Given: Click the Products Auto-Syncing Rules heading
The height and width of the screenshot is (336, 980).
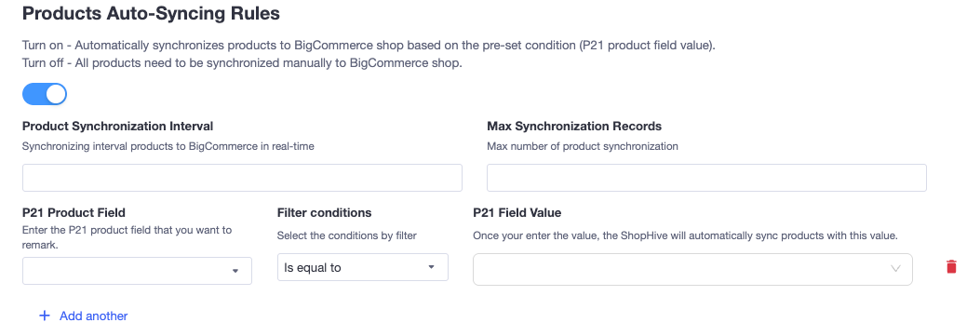Looking at the screenshot, I should point(152,13).
